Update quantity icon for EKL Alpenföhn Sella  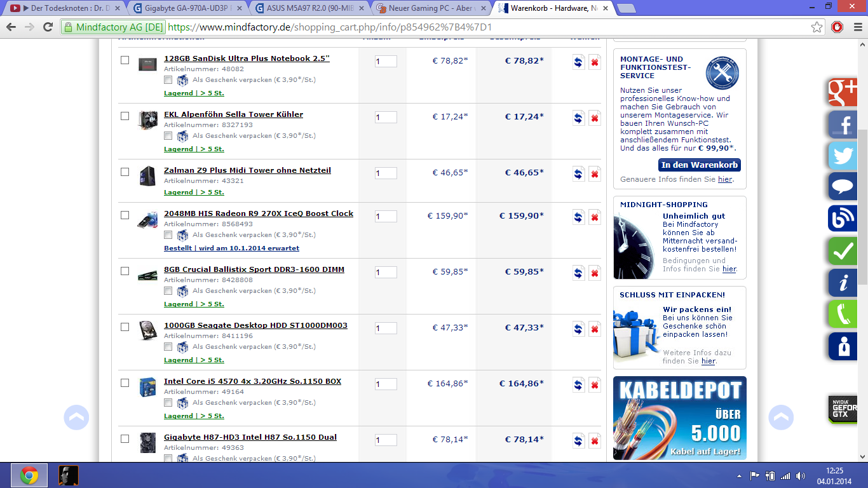tap(578, 118)
